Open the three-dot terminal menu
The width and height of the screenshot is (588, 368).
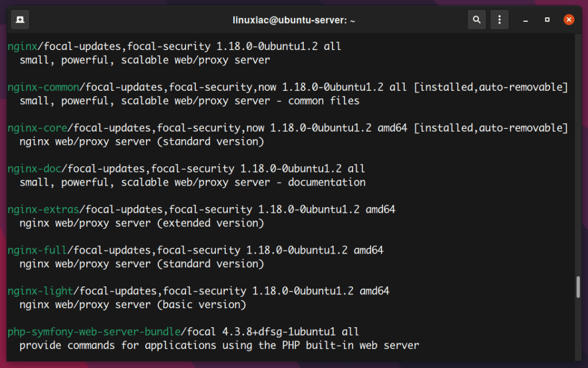500,20
